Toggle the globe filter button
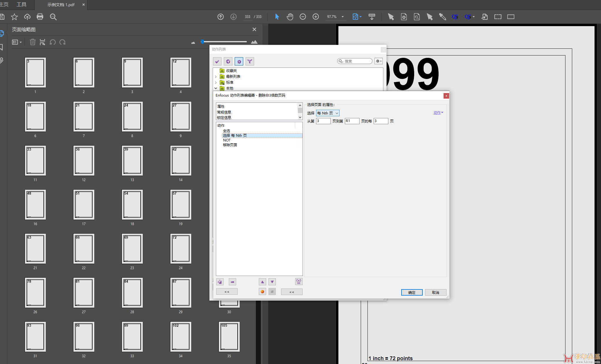 click(x=228, y=61)
